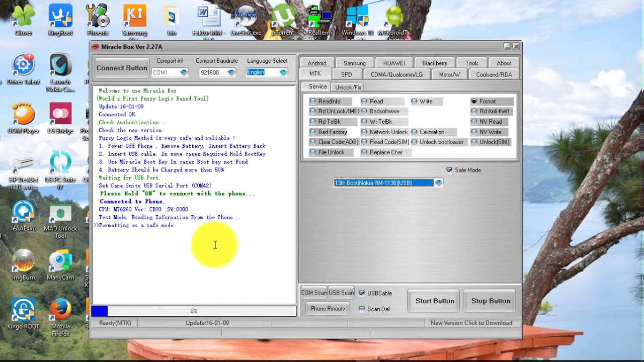The height and width of the screenshot is (362, 644).
Task: Click New Version Click to Download
Action: pyautogui.click(x=471, y=323)
